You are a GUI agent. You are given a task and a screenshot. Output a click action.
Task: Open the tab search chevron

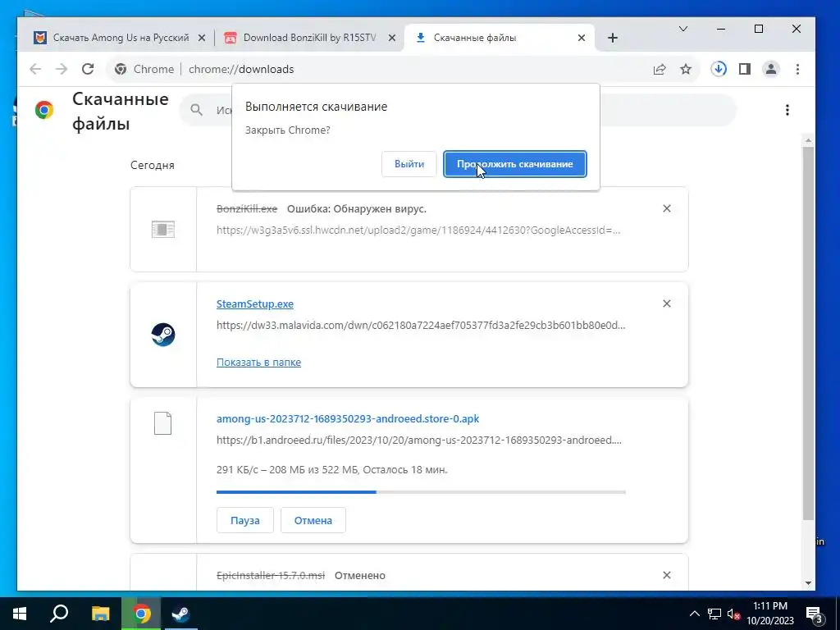click(683, 29)
